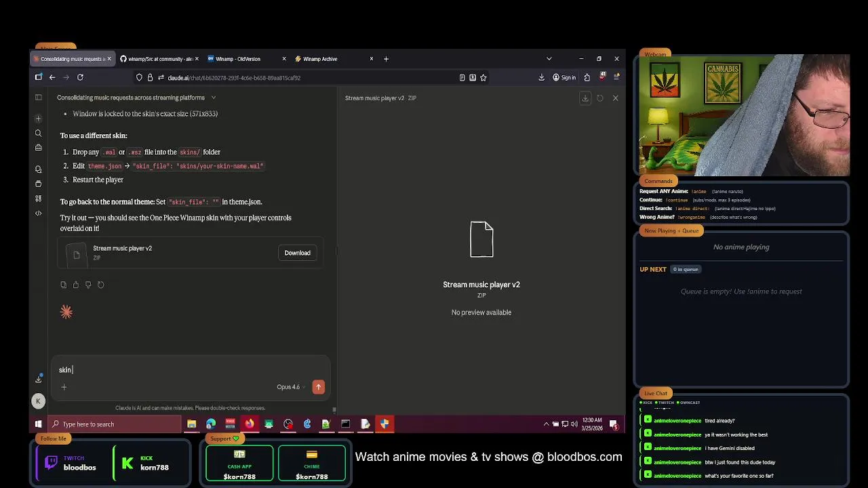Copy the Claude response
Screen dimensions: 868x488
[x=63, y=285]
